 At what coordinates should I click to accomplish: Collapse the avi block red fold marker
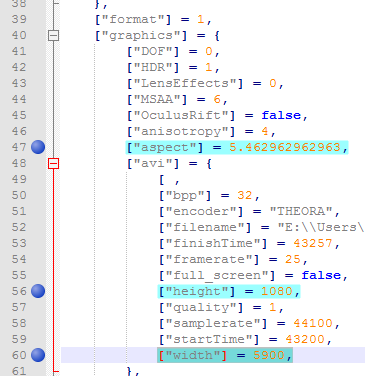(53, 163)
